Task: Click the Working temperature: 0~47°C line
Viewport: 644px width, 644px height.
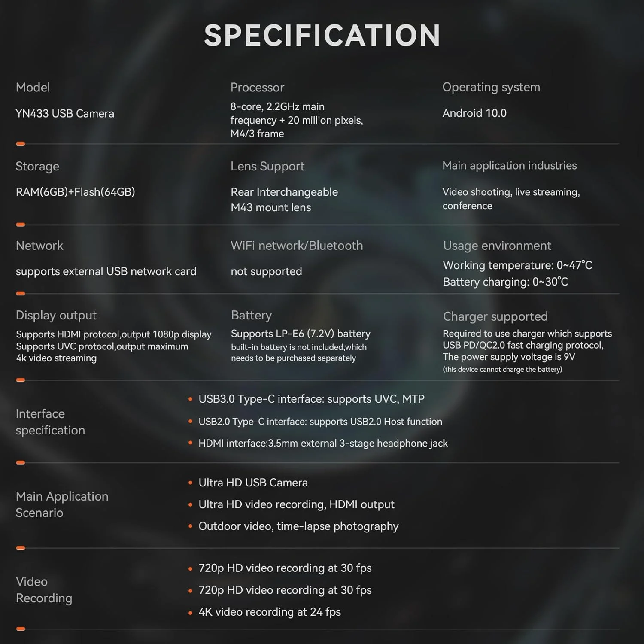Action: point(517,265)
